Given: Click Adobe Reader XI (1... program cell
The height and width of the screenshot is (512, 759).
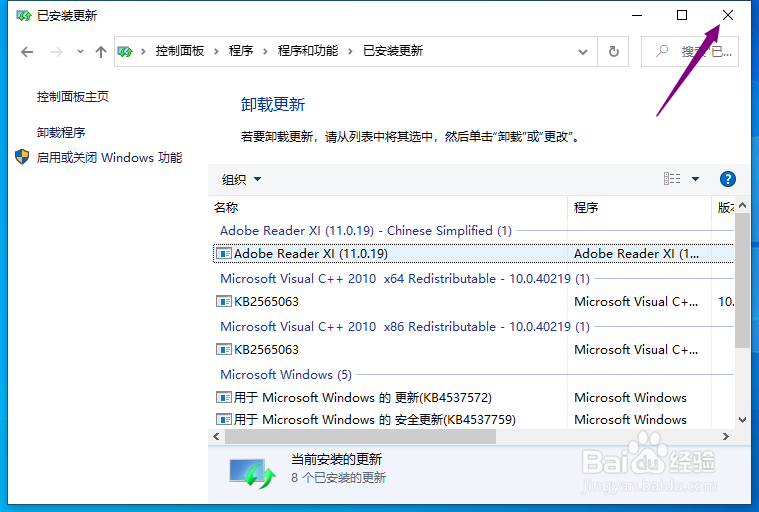Looking at the screenshot, I should tap(637, 254).
